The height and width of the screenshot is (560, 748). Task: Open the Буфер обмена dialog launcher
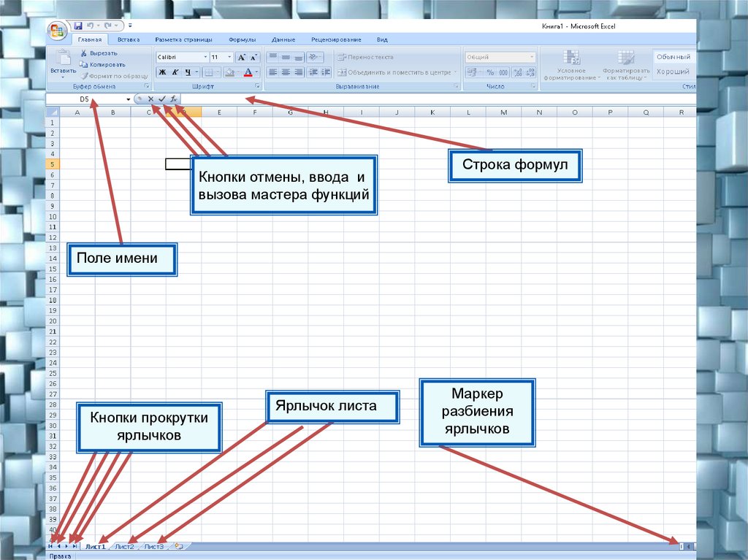pos(147,86)
